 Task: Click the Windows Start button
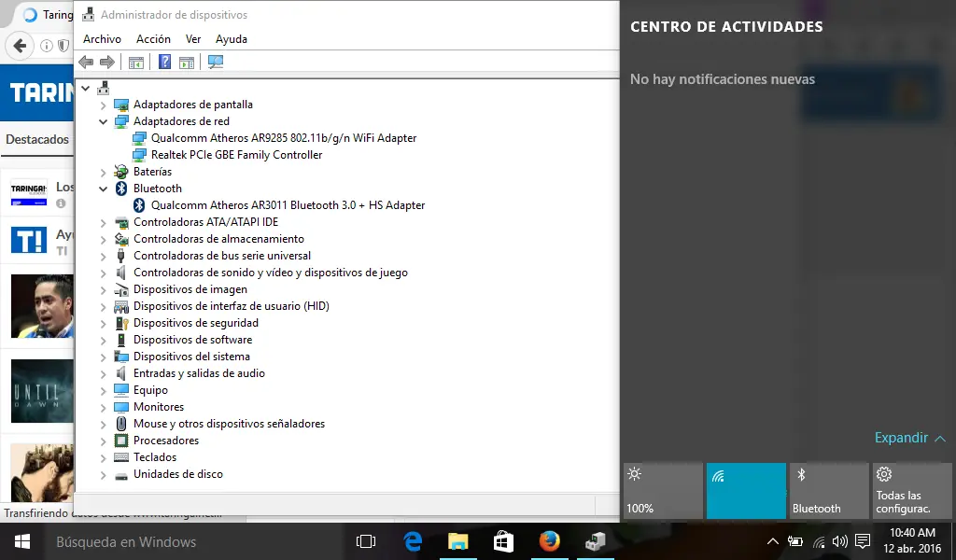tap(22, 541)
